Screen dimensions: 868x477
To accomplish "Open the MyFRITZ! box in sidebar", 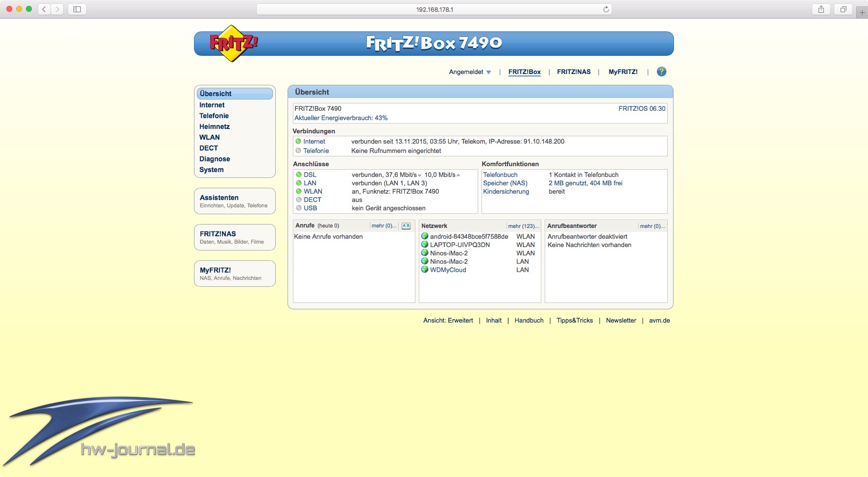I will pos(235,274).
